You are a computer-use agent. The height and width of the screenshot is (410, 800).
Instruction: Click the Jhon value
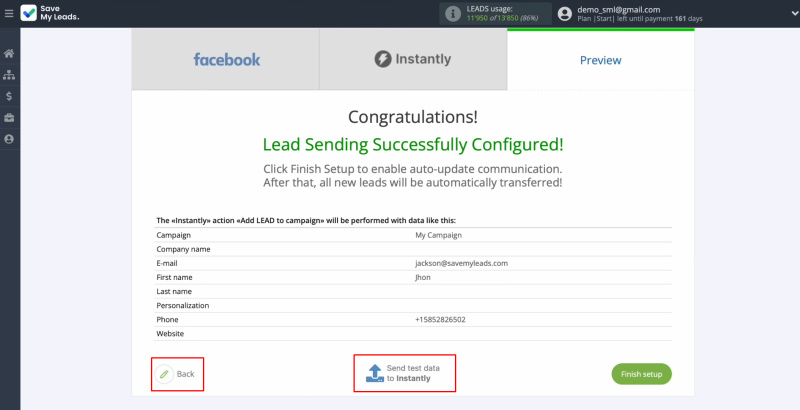pyautogui.click(x=422, y=277)
